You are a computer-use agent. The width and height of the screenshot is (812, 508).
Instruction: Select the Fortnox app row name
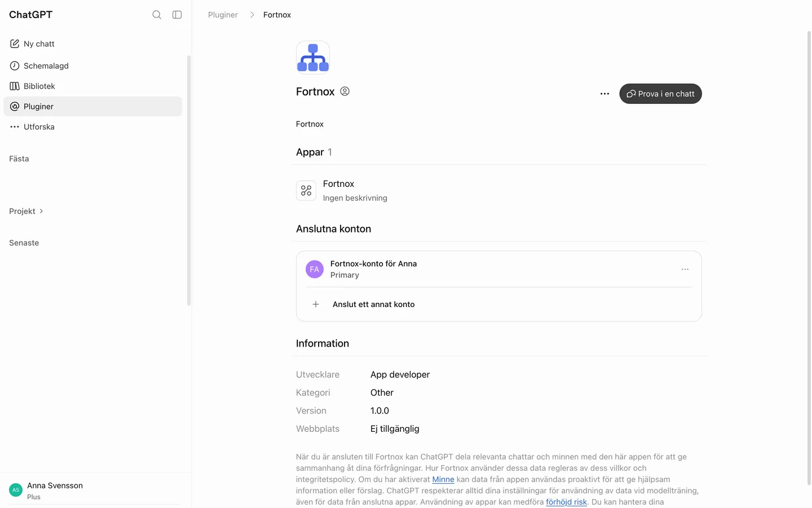[338, 184]
